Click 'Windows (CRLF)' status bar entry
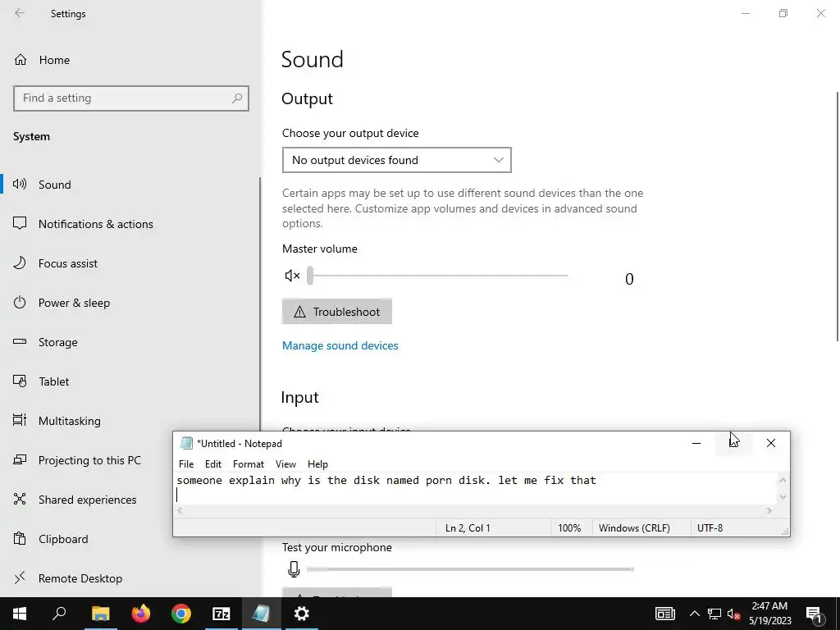Screen dimensions: 840x630 [x=634, y=527]
